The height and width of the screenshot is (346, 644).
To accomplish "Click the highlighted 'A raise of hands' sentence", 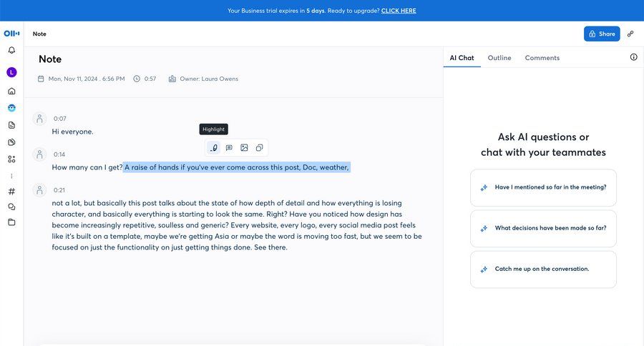I will (x=237, y=167).
